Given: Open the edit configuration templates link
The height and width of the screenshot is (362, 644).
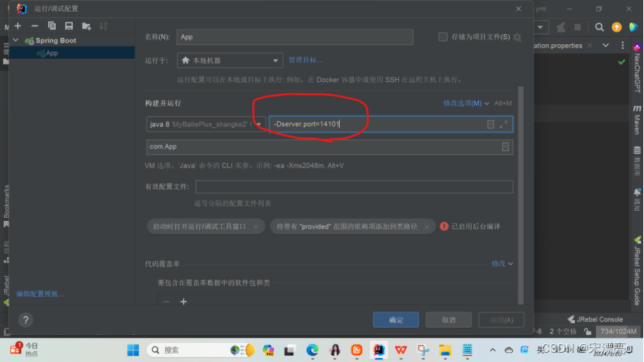Looking at the screenshot, I should (40, 294).
